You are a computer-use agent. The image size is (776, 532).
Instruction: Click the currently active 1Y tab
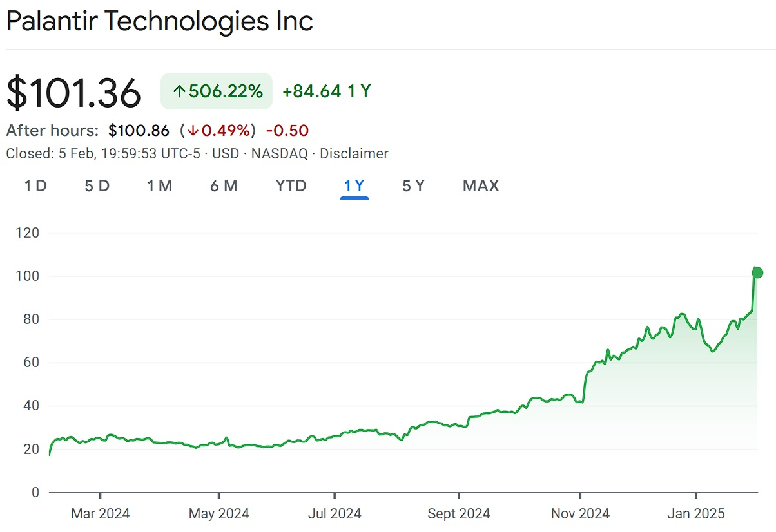point(354,185)
